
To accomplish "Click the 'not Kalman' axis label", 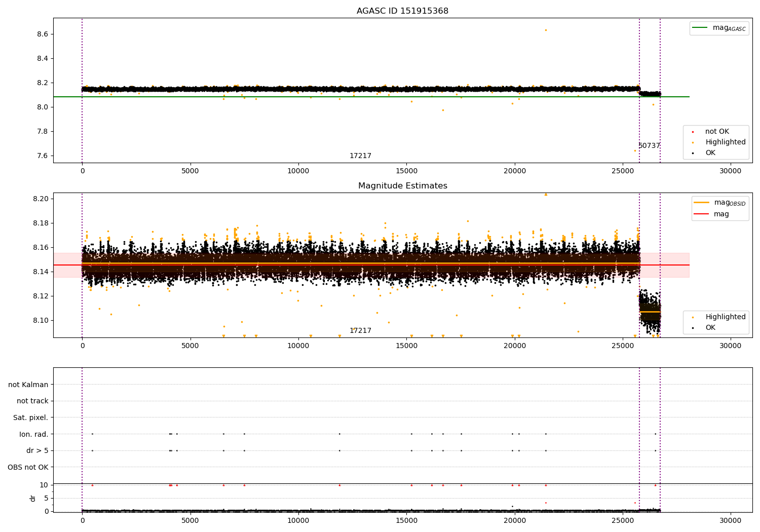I will [x=28, y=385].
